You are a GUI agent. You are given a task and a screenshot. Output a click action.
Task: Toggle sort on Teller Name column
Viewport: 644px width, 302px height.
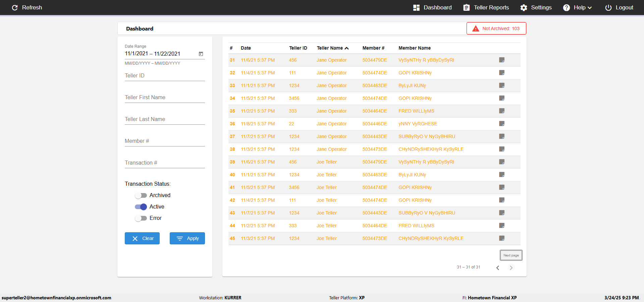[332, 48]
